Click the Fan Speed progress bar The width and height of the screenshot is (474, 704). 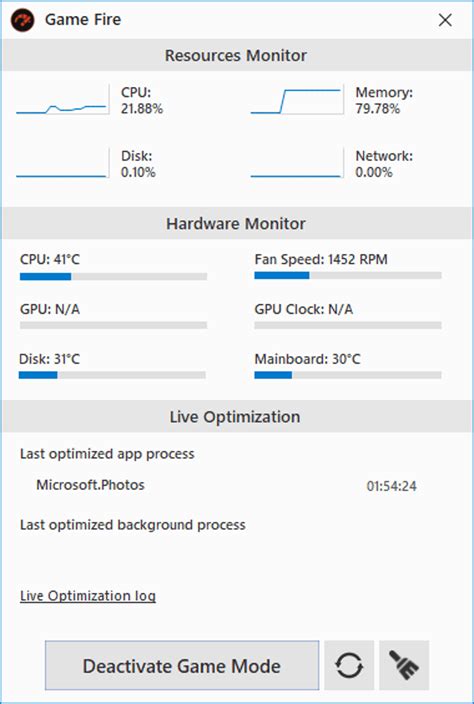[x=348, y=275]
